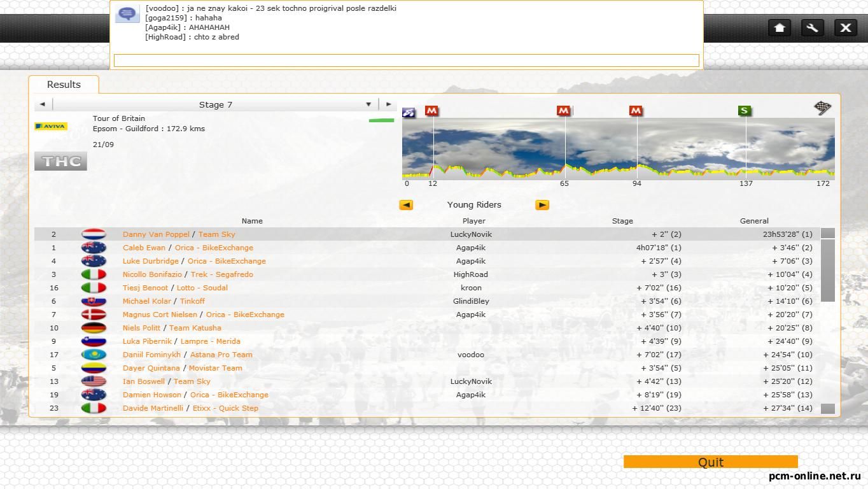Click the stage start marker icon
The height and width of the screenshot is (489, 868).
[x=409, y=112]
